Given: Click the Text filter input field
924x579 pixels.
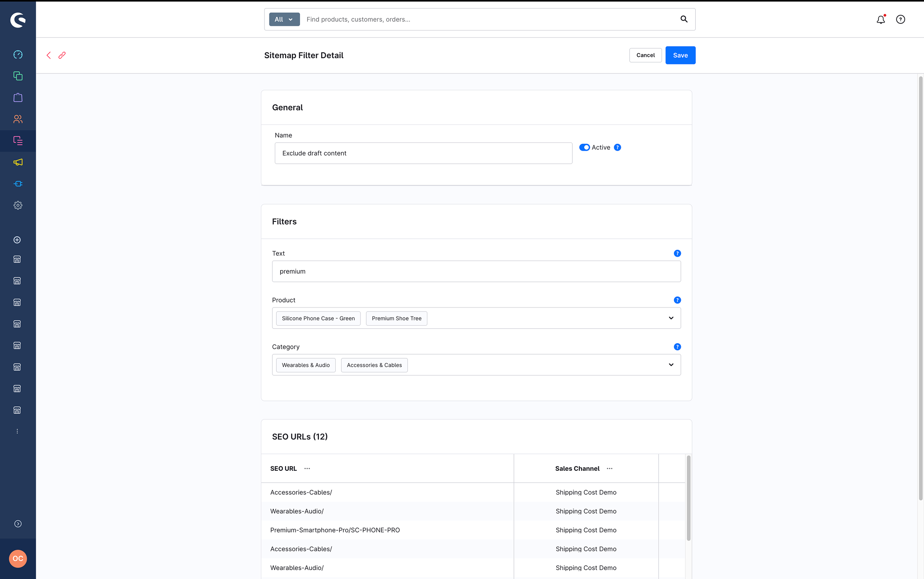Looking at the screenshot, I should point(476,271).
